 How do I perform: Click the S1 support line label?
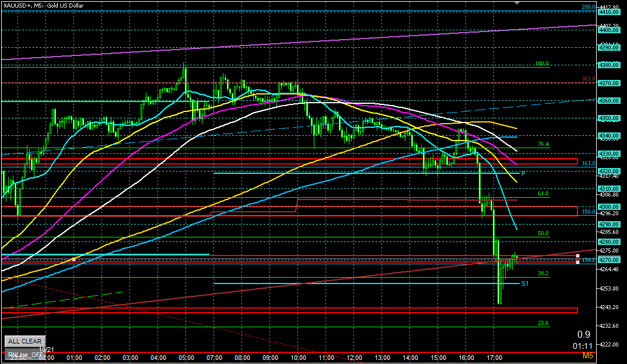(524, 283)
